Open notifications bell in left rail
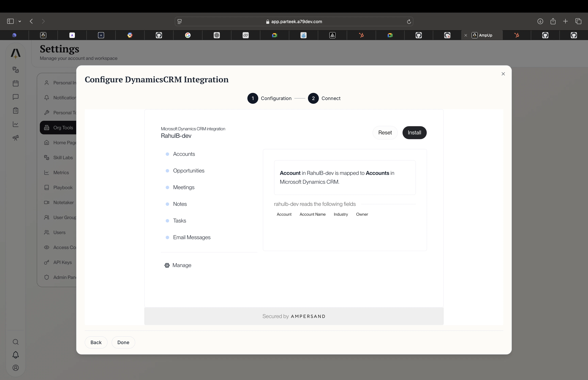The height and width of the screenshot is (380, 588). tap(15, 355)
